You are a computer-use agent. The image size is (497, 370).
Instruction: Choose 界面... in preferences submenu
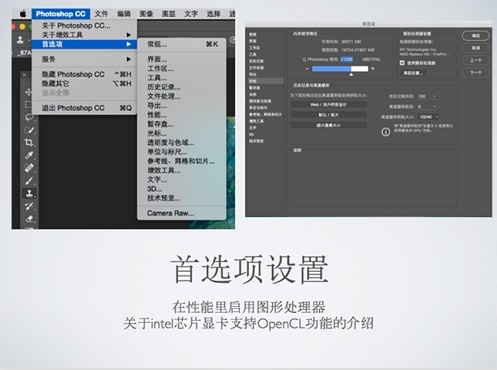coord(182,59)
